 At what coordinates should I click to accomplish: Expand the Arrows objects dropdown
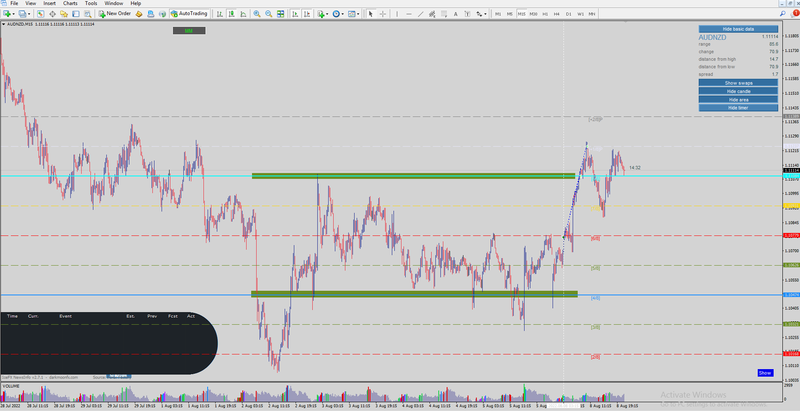[x=485, y=14]
